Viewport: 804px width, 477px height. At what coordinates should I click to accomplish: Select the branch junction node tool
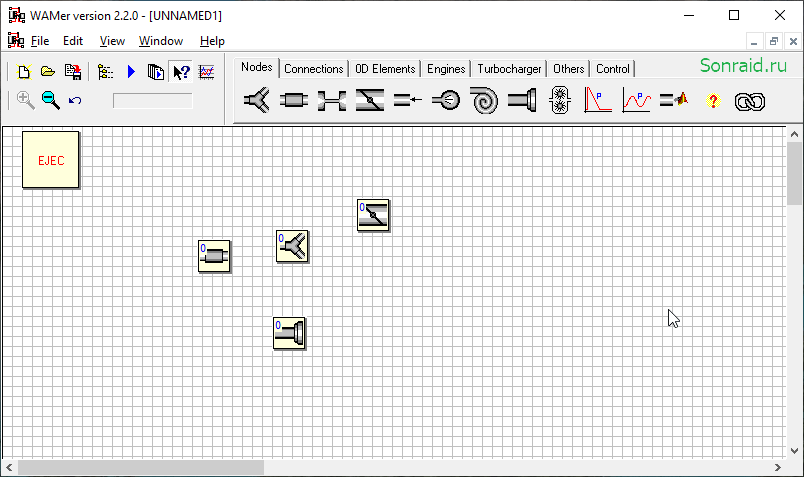(x=256, y=101)
